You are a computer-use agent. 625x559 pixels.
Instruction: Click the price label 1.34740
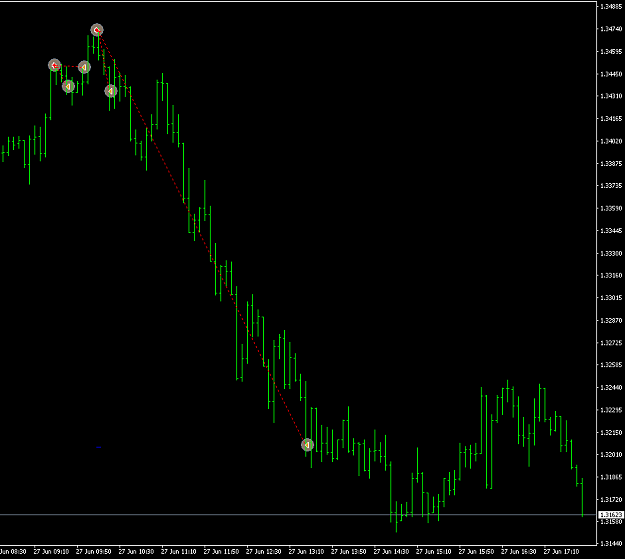(611, 29)
